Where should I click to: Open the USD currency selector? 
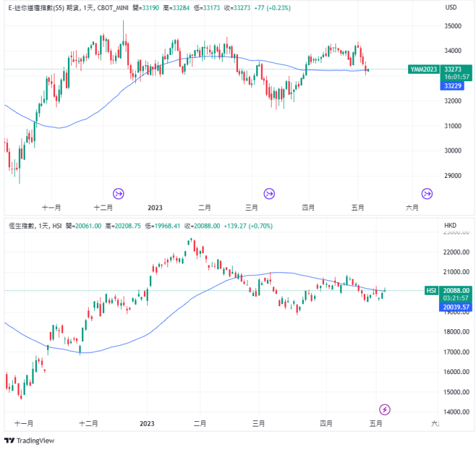coord(451,7)
